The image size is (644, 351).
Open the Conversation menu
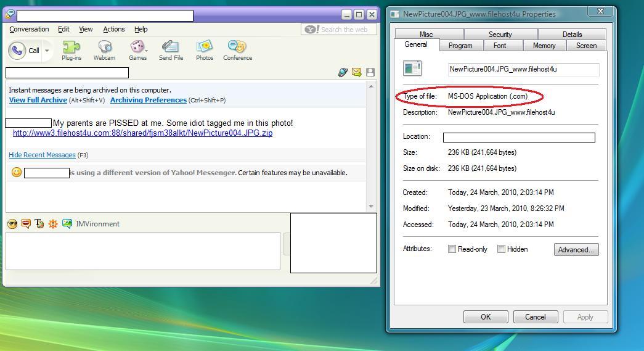[29, 29]
